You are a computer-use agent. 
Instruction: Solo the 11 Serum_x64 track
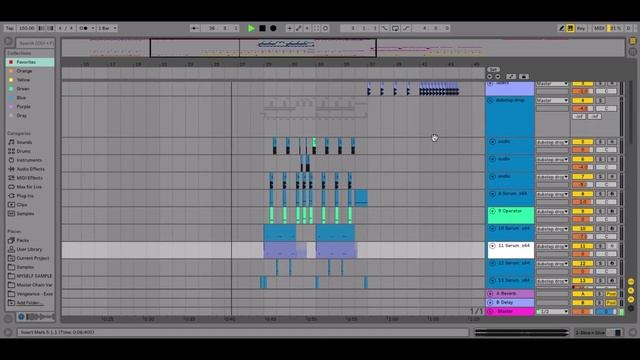[x=600, y=246]
